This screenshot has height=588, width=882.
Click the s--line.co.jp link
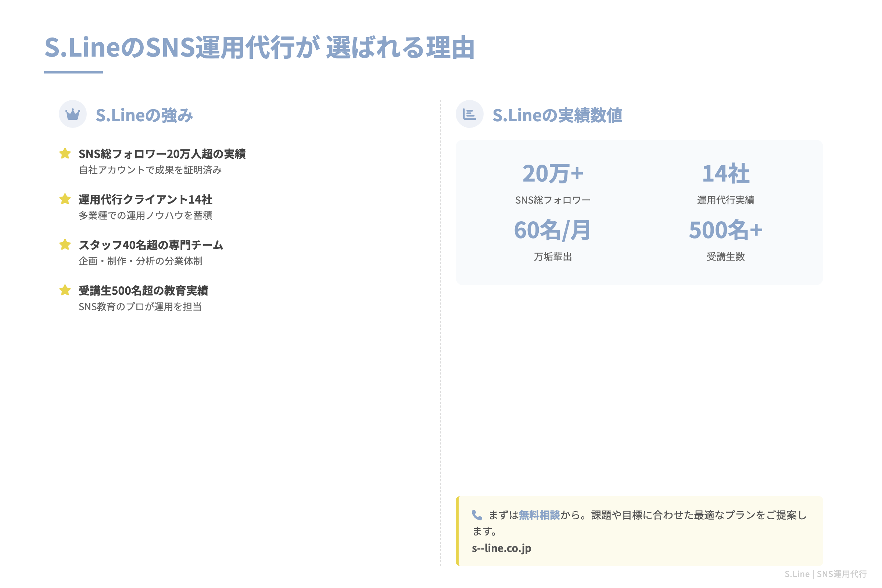[x=501, y=548]
